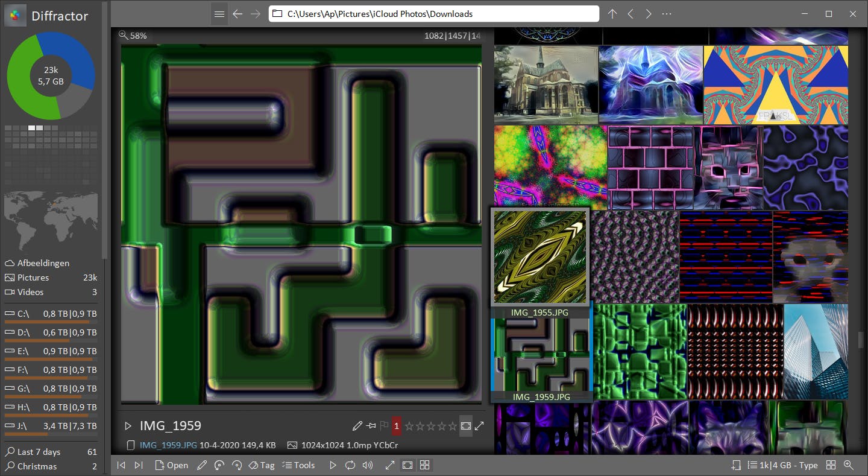This screenshot has height=476, width=868.
Task: Click the repeat loop icon in bottom toolbar
Action: click(x=350, y=465)
